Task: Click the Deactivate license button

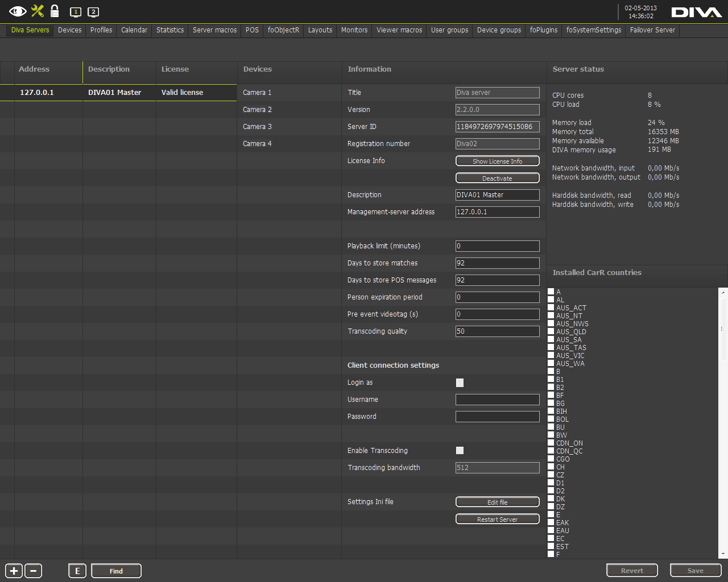Action: coord(498,178)
